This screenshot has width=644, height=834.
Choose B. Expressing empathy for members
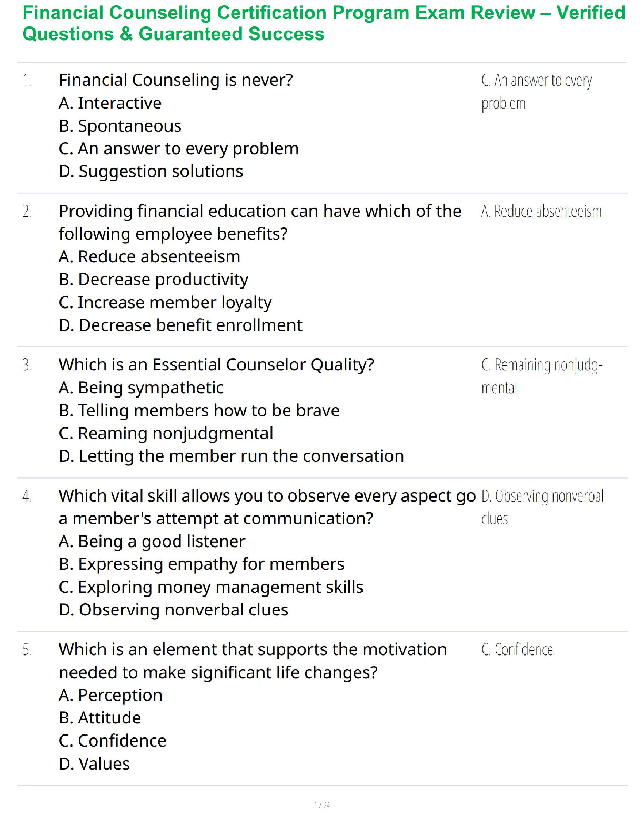point(202,564)
